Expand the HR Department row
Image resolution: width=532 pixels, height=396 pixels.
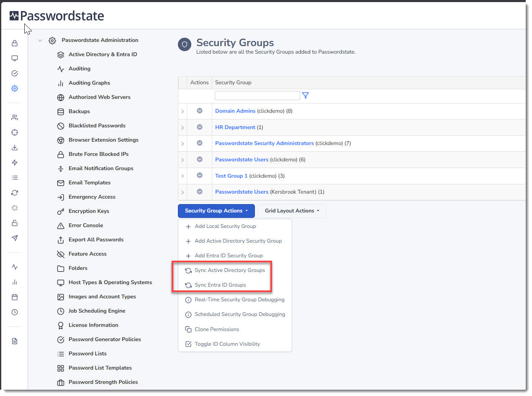(182, 127)
